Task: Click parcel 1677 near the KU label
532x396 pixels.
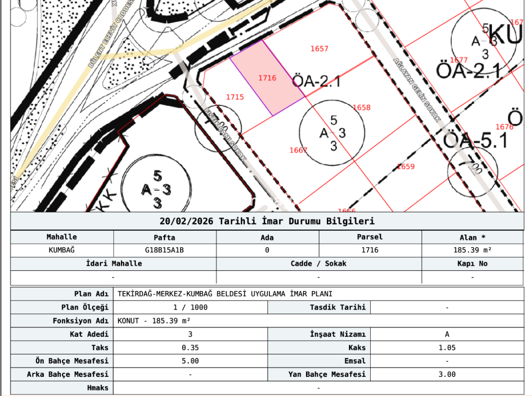Action: point(460,60)
